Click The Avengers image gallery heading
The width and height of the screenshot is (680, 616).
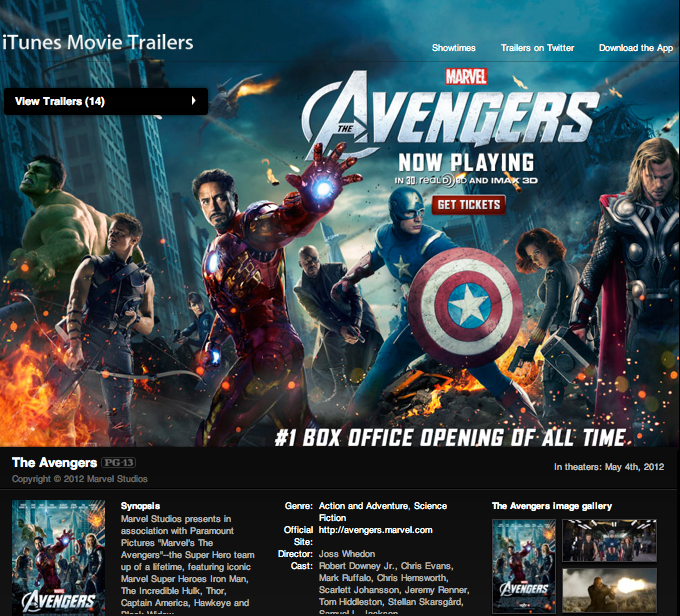click(x=552, y=506)
